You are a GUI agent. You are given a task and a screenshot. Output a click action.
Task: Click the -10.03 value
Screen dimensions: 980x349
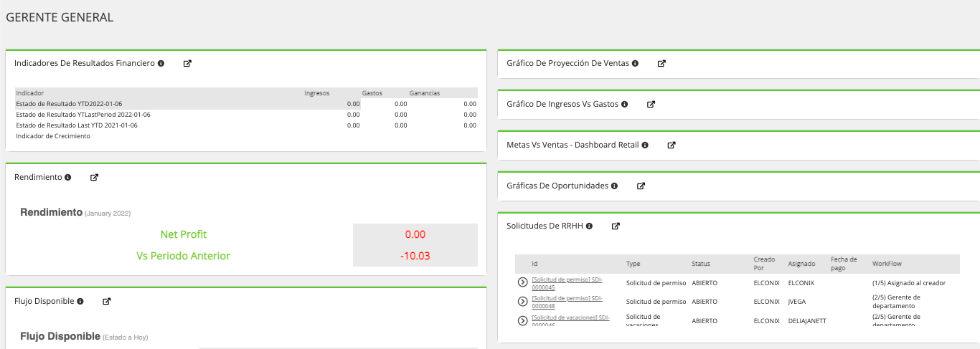coord(415,256)
